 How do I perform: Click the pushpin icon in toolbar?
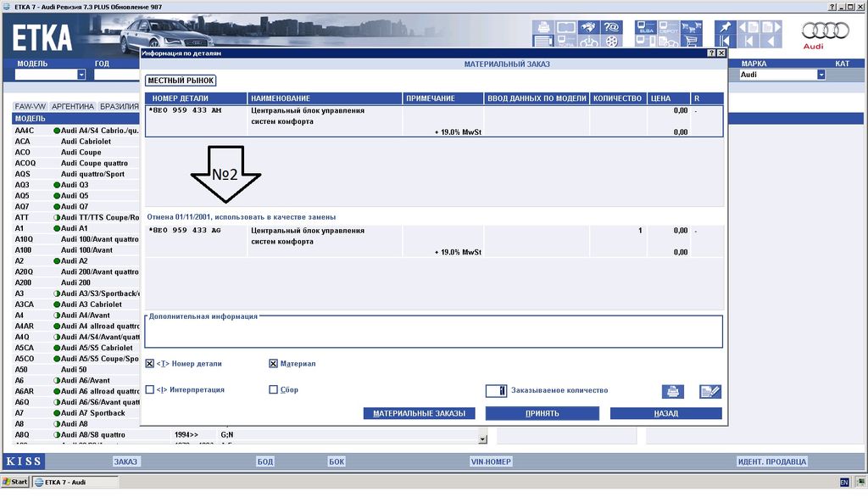(x=726, y=27)
